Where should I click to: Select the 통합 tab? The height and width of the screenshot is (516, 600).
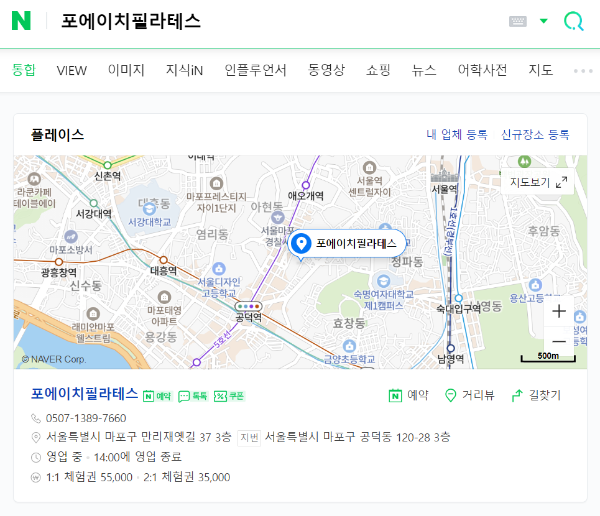(24, 70)
